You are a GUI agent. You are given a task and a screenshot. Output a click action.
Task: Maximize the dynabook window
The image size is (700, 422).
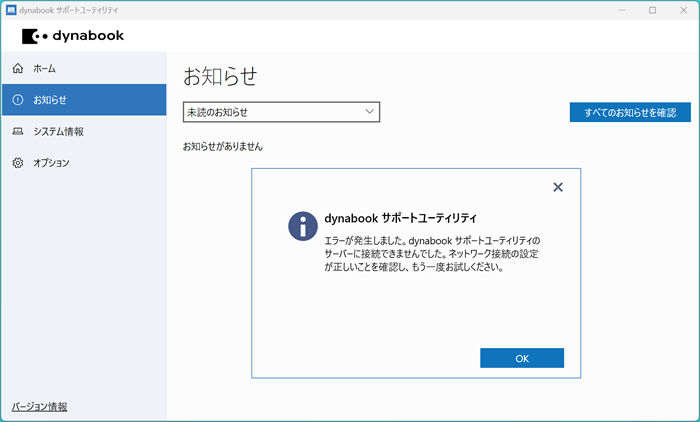click(x=652, y=10)
